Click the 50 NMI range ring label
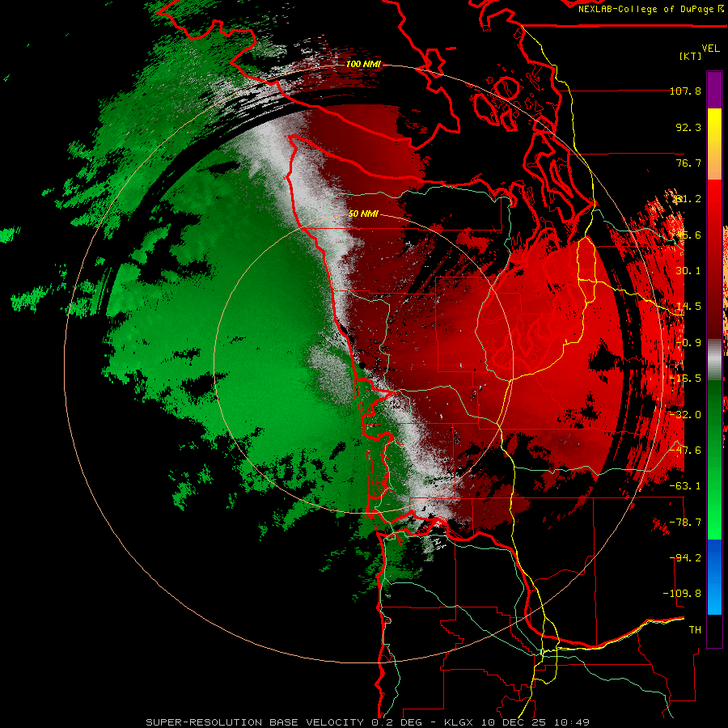728x728 pixels. pos(363,214)
